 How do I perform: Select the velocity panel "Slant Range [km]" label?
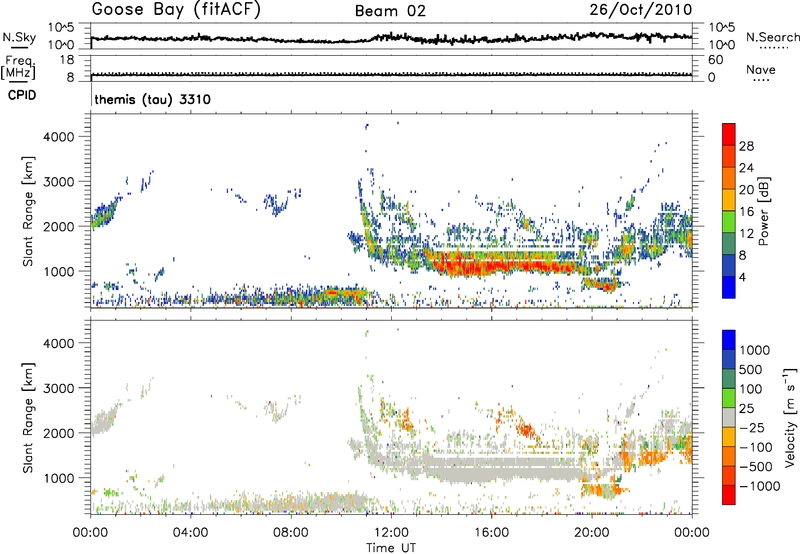tap(28, 417)
